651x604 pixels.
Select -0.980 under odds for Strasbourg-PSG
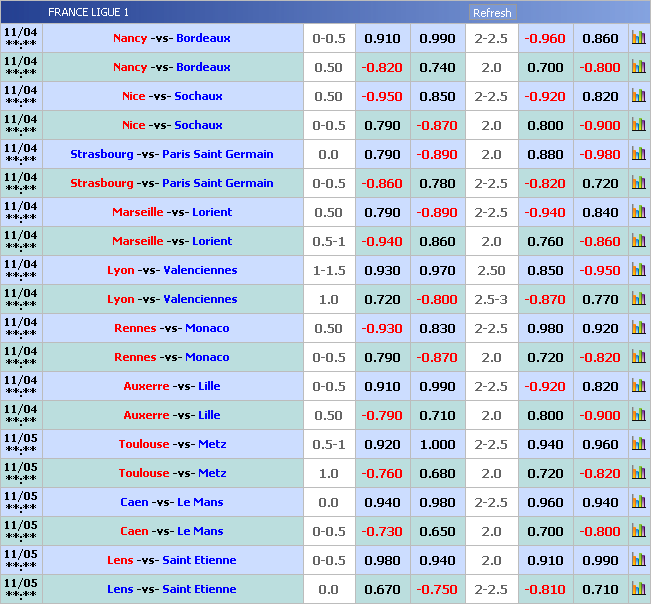pos(600,154)
